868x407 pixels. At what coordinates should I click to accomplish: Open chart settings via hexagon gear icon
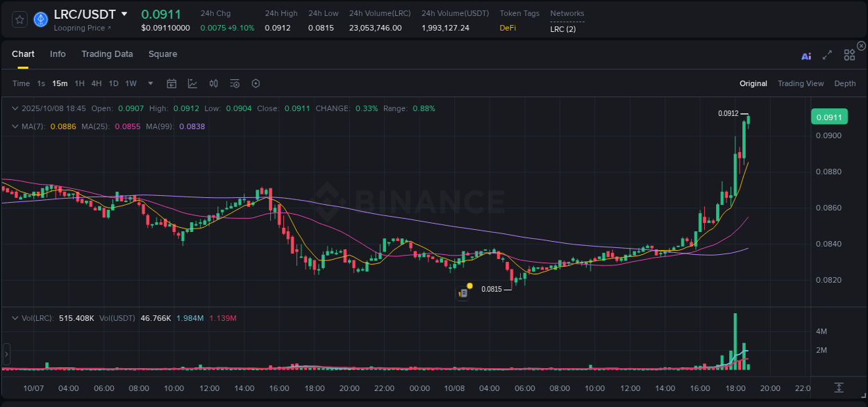point(256,83)
